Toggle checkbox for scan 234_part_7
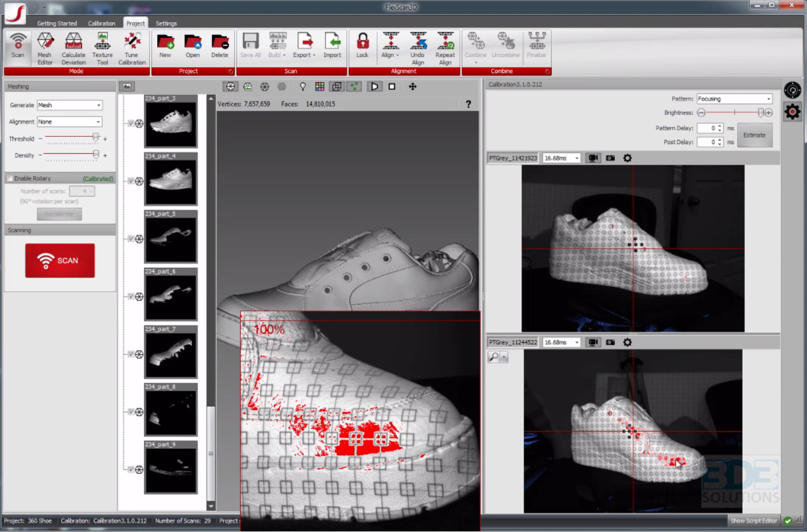The width and height of the screenshot is (807, 532). [x=131, y=354]
